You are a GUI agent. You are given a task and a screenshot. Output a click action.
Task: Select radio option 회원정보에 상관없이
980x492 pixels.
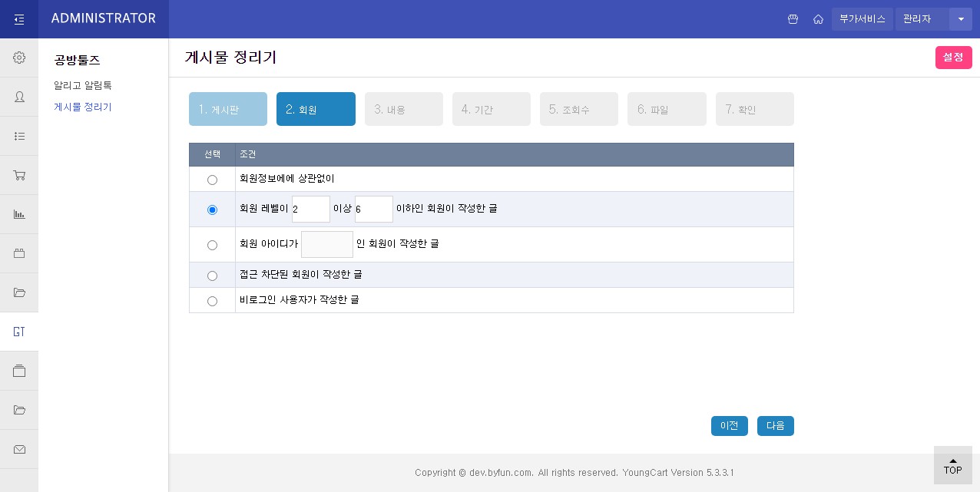[x=212, y=180]
